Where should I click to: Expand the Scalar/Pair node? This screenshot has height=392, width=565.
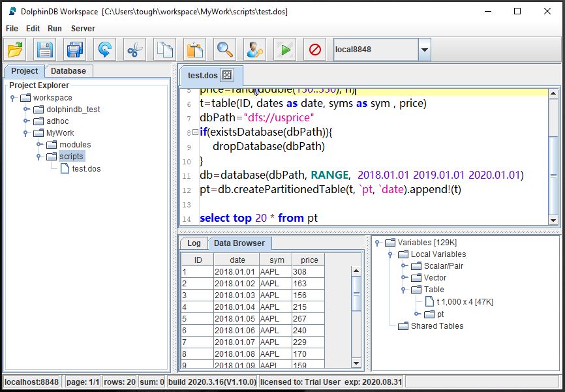click(x=404, y=266)
